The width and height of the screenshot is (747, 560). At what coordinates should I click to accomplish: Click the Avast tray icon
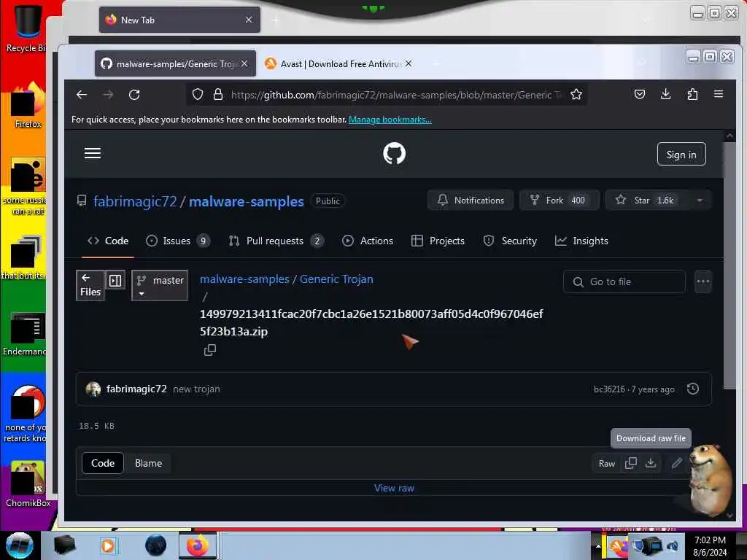tap(618, 545)
